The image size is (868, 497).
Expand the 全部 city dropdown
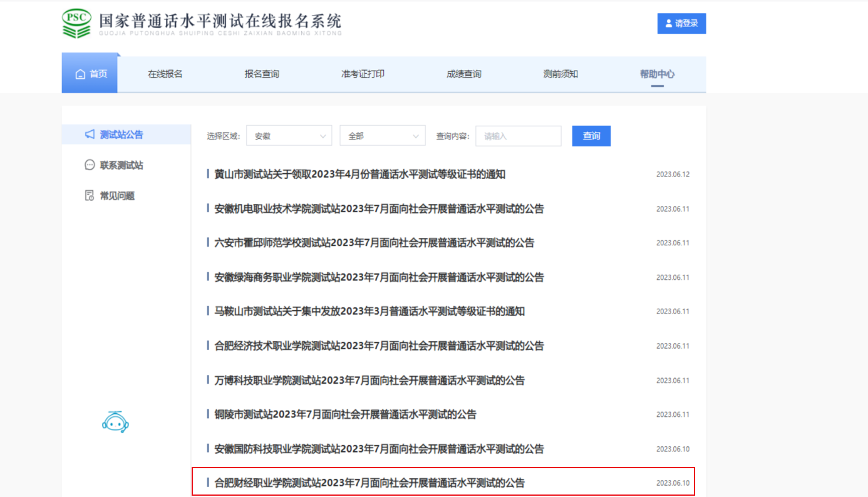[382, 136]
